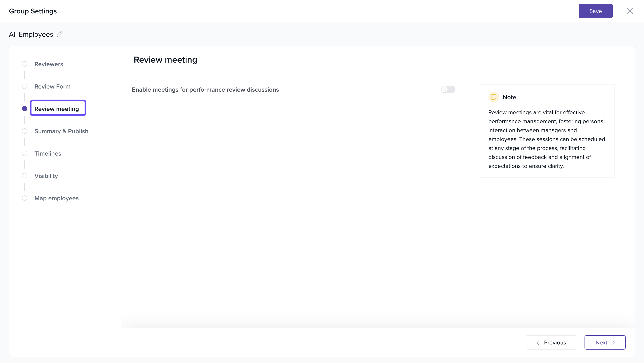The width and height of the screenshot is (644, 363).
Task: Click the left chevron on Previous
Action: coord(538,342)
